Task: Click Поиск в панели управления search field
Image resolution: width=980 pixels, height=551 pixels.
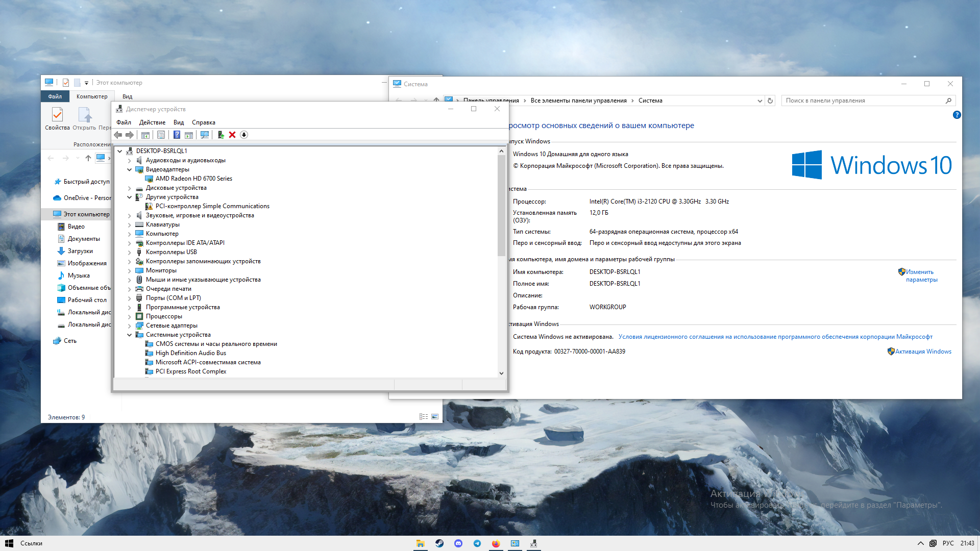Action: coord(868,101)
